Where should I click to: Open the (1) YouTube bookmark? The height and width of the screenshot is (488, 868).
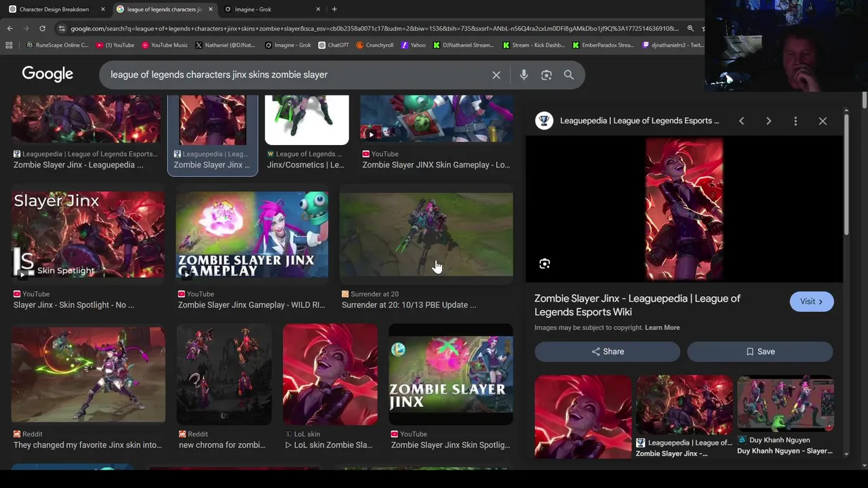click(115, 45)
